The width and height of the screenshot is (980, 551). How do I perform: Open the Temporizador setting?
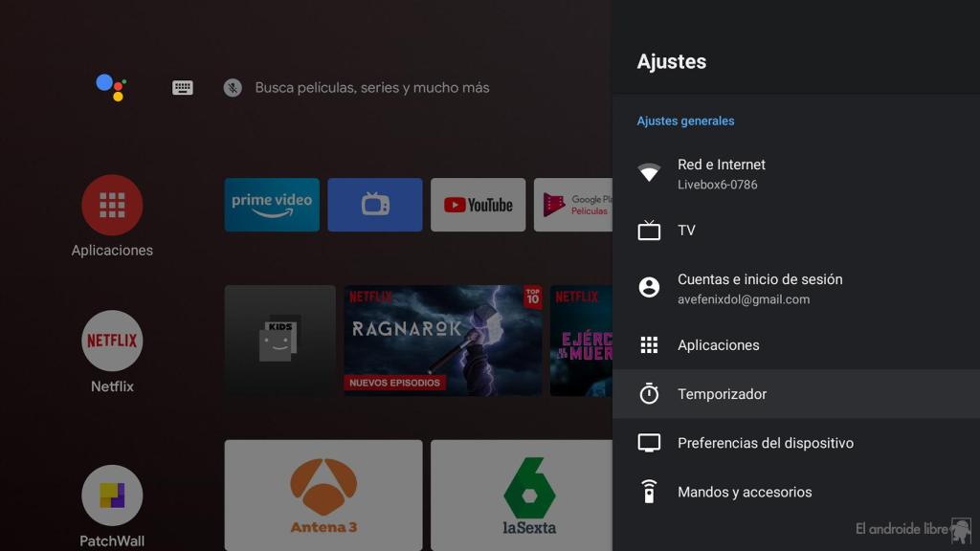[796, 393]
